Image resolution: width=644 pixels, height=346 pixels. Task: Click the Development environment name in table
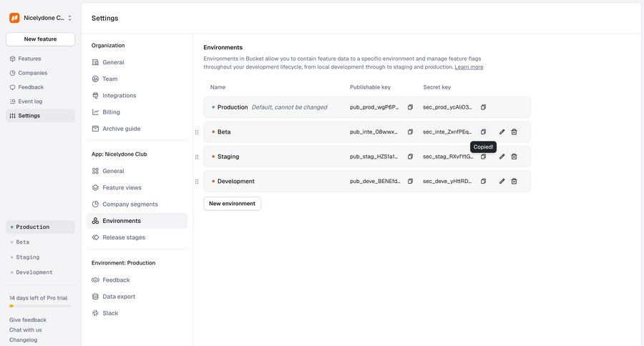236,181
